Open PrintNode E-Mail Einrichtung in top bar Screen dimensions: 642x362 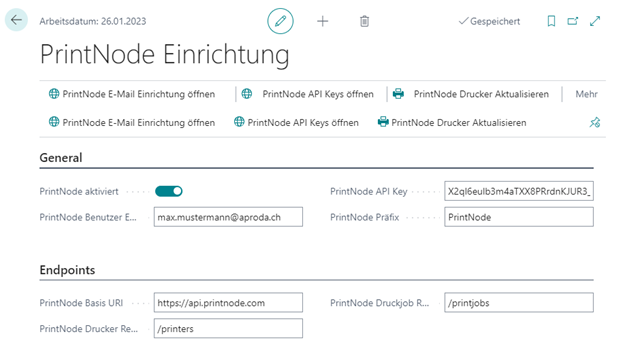click(x=132, y=94)
